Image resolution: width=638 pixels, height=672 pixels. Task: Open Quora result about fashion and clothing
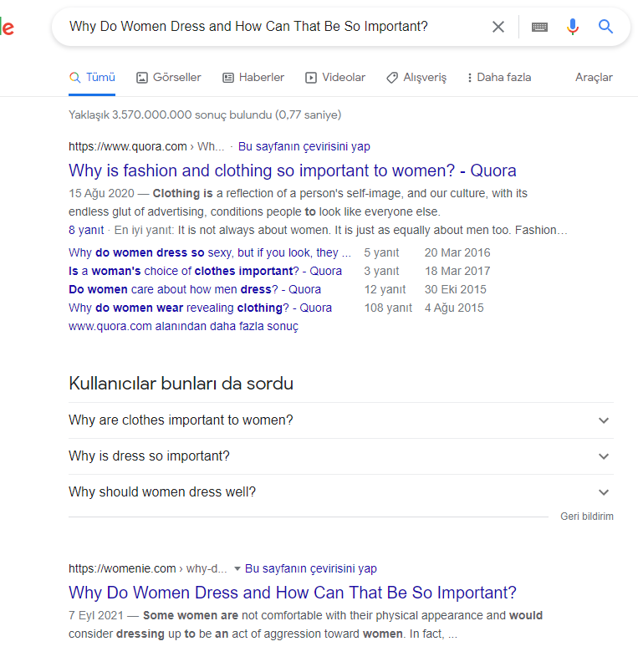(x=293, y=171)
